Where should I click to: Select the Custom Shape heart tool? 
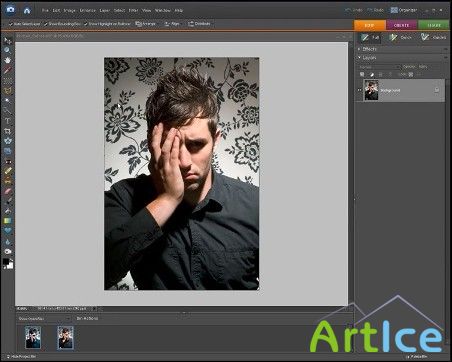7,231
